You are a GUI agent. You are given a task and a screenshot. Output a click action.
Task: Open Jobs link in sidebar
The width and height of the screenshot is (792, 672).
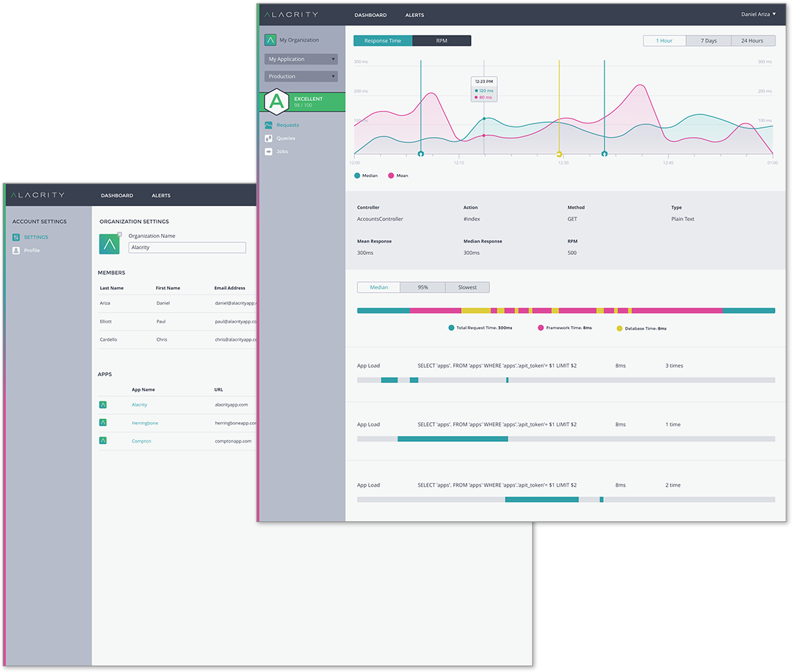click(283, 151)
